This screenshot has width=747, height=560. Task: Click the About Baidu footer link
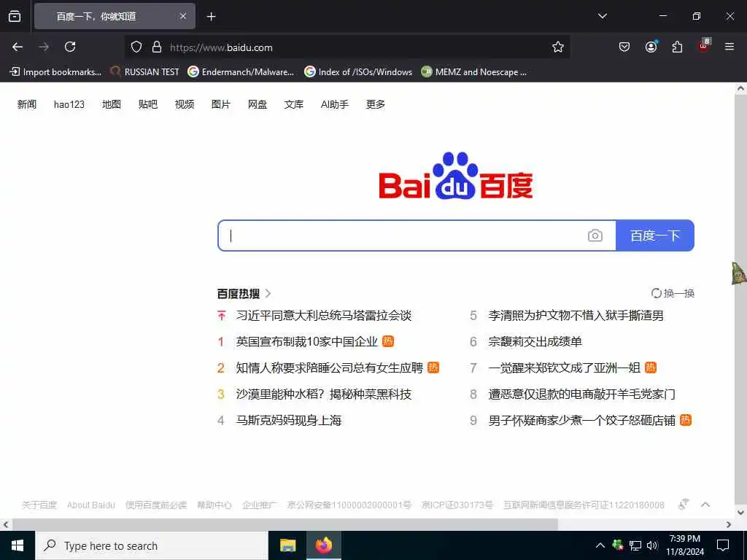(x=91, y=505)
